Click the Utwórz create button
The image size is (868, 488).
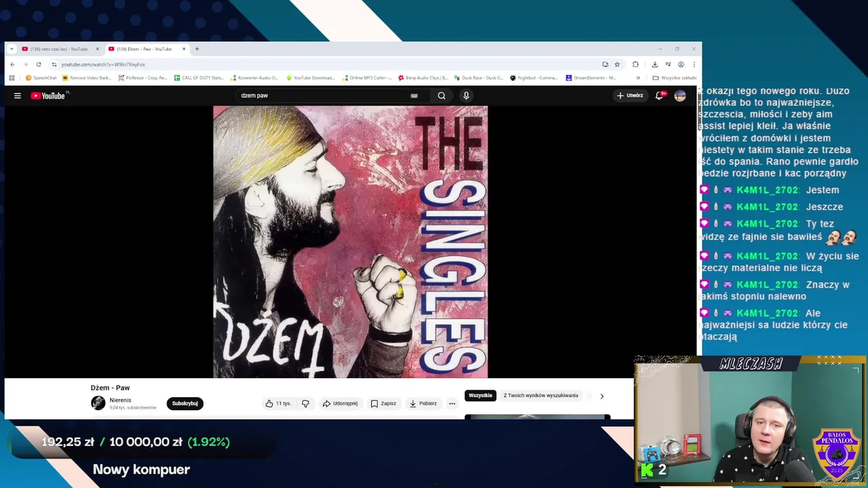click(x=630, y=96)
